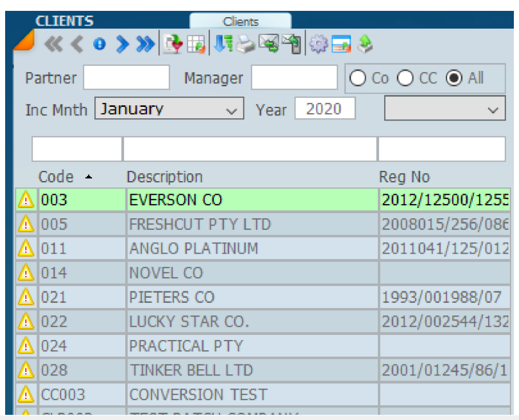This screenshot has height=420, width=519.
Task: Click the single right next-record arrow
Action: coord(122,45)
